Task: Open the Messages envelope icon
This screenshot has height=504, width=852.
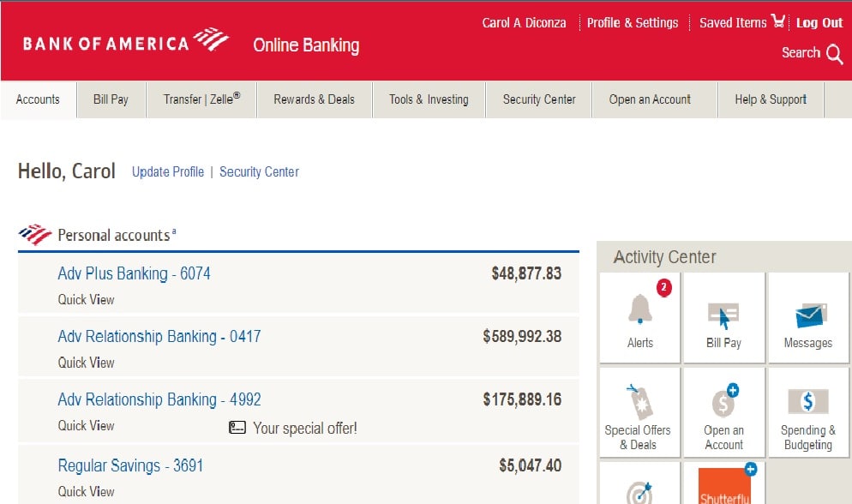Action: point(808,316)
